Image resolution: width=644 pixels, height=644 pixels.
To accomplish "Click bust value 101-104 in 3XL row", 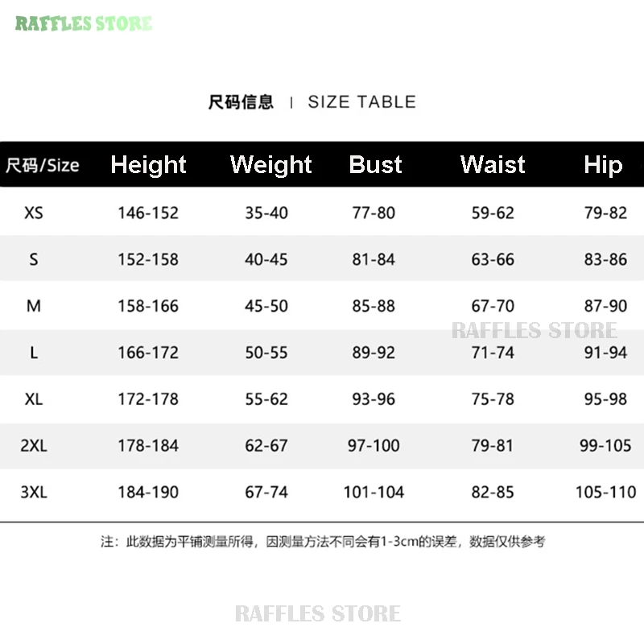I will point(374,492).
